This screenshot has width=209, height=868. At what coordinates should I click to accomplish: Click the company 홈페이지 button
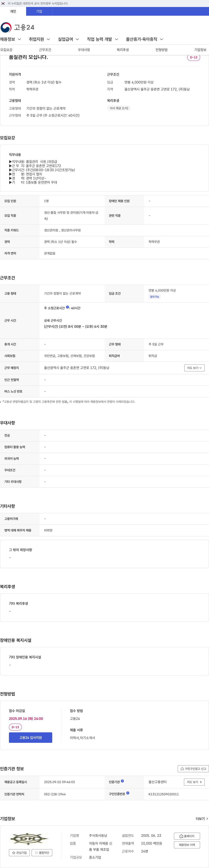click(187, 836)
